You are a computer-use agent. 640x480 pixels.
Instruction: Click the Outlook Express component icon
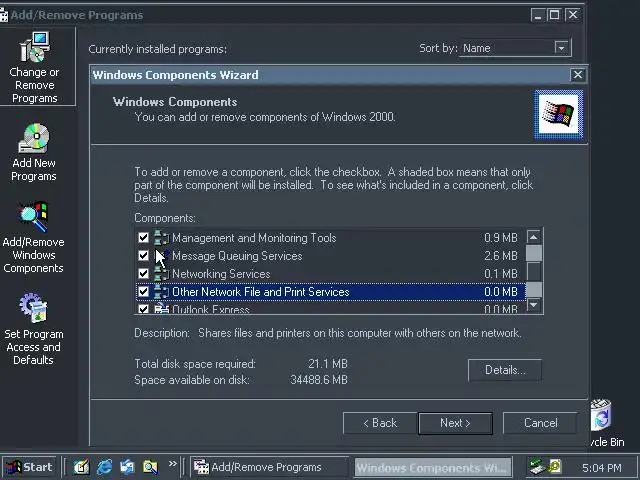coord(161,308)
